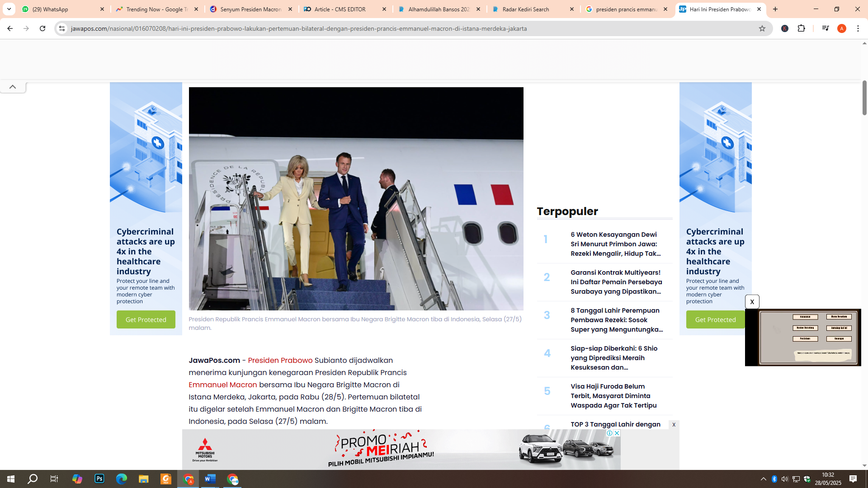This screenshot has height=488, width=868.
Task: Expand hidden icons in the system tray
Action: [x=763, y=479]
